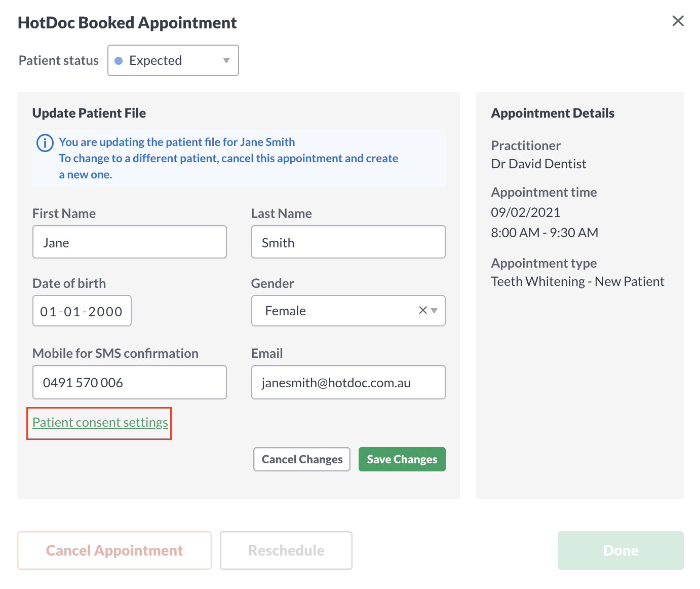Viewport: 700px width, 589px height.
Task: Click the Email input field
Action: click(x=348, y=382)
